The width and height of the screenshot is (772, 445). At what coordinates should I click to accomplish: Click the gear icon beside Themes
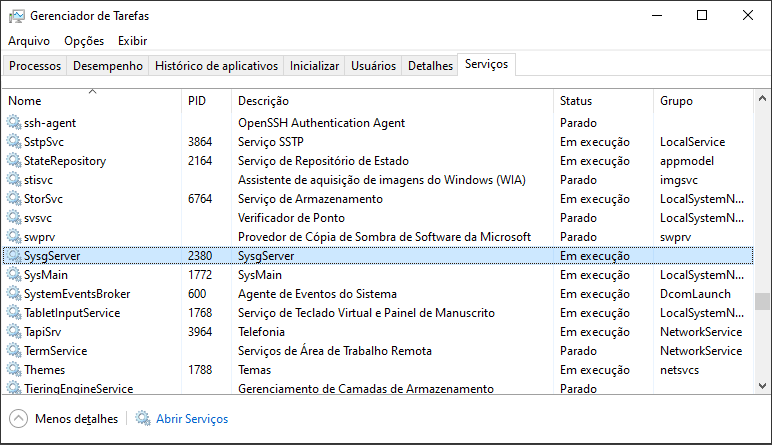(x=14, y=370)
